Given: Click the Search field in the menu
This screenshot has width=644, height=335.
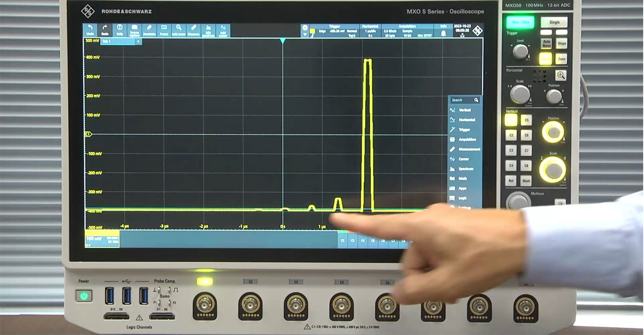Looking at the screenshot, I should [x=461, y=100].
